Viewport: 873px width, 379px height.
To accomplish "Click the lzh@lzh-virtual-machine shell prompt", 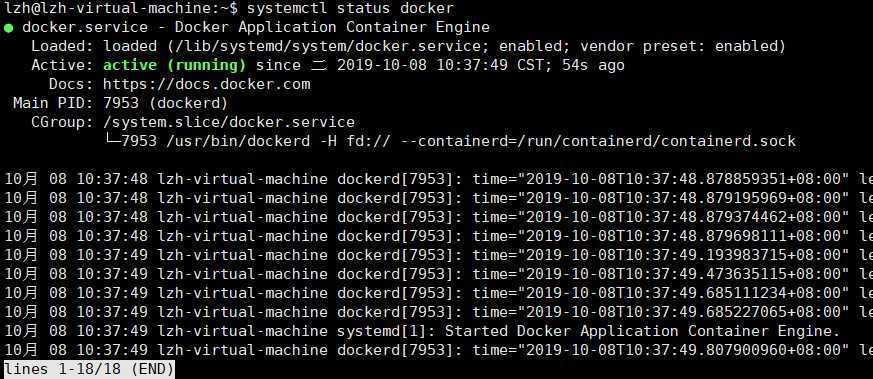I will coord(121,8).
